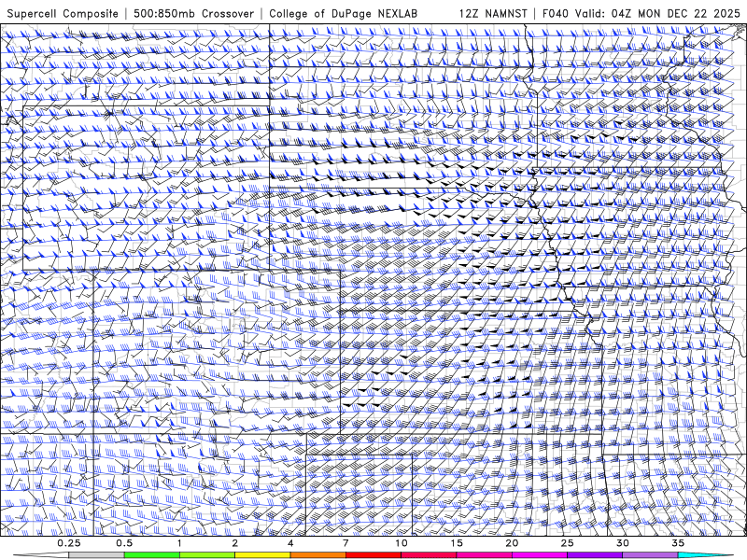Image resolution: width=747 pixels, height=560 pixels.
Task: Click the legend value 25
Action: pos(567,543)
